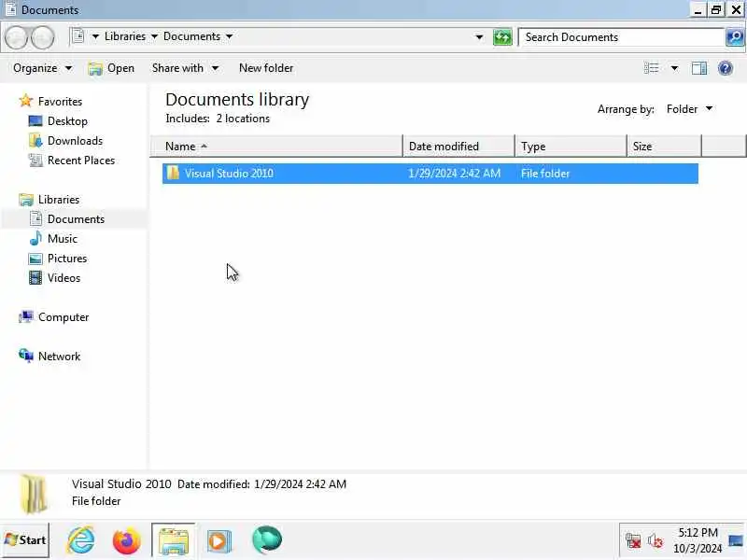Click the Computer icon in sidebar
Viewport: 747px width, 560px height.
point(26,316)
